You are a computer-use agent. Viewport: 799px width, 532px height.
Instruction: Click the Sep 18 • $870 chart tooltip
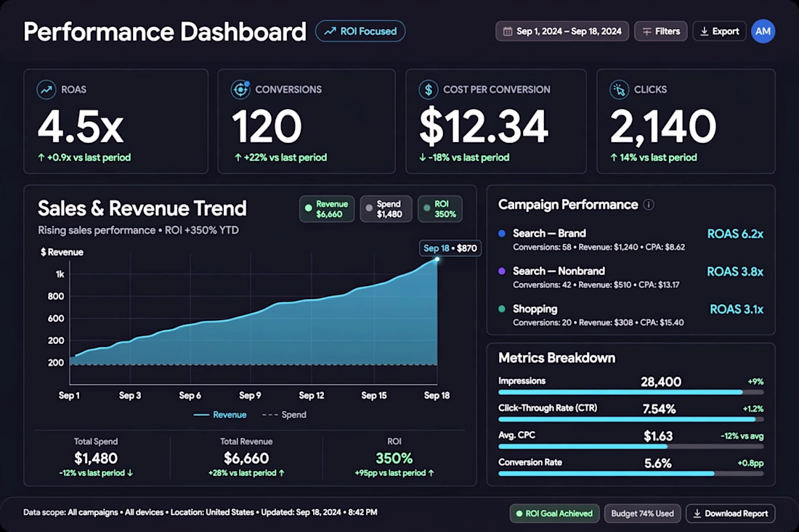coord(450,248)
